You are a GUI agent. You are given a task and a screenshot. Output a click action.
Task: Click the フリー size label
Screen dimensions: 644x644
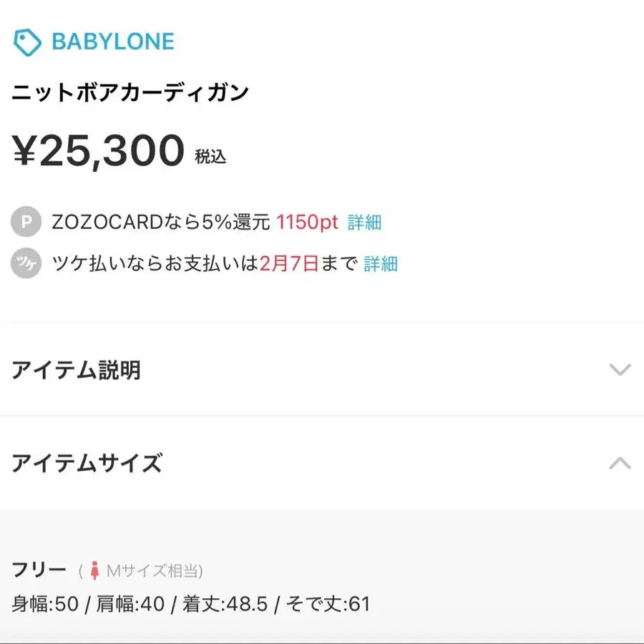click(39, 570)
